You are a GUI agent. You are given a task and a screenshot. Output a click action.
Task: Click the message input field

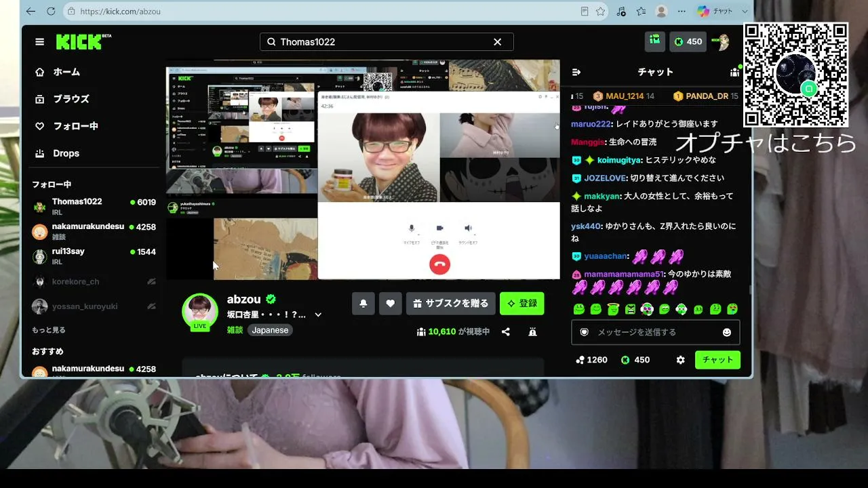656,332
